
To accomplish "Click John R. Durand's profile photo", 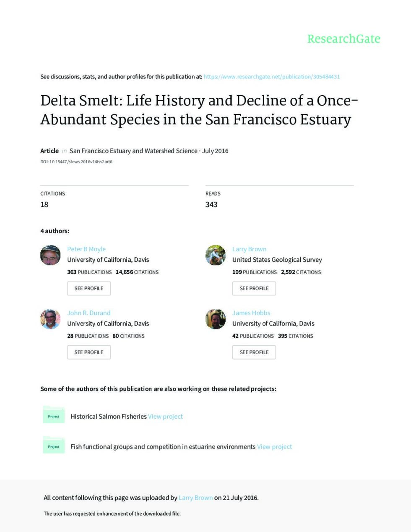I will (x=50, y=319).
